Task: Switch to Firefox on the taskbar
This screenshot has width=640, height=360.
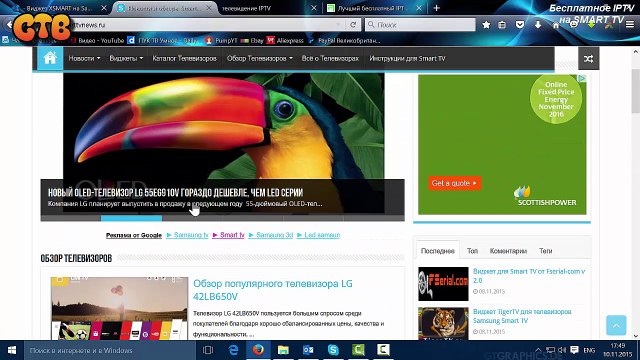Action: pyautogui.click(x=258, y=350)
